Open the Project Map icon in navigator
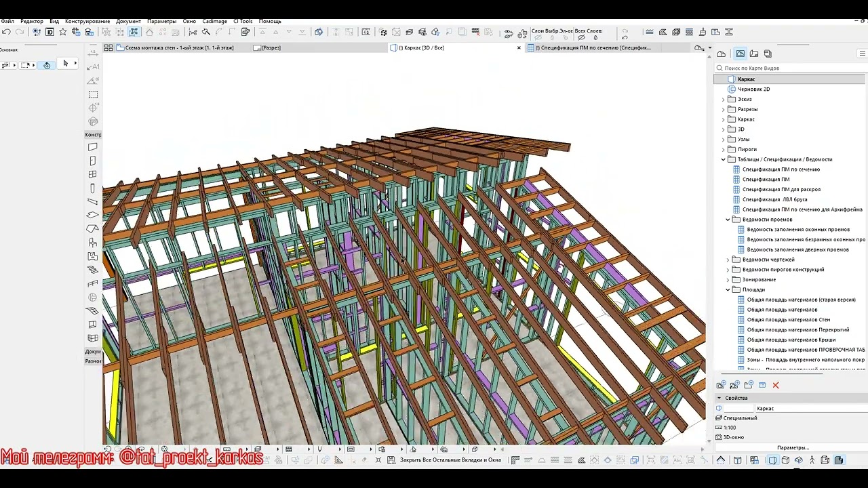This screenshot has width=868, height=488. (x=721, y=54)
